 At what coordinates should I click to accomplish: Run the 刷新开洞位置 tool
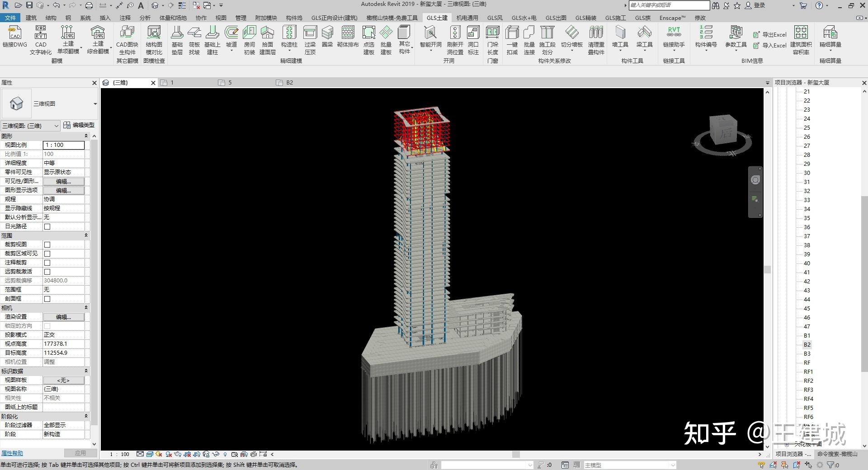(x=455, y=40)
